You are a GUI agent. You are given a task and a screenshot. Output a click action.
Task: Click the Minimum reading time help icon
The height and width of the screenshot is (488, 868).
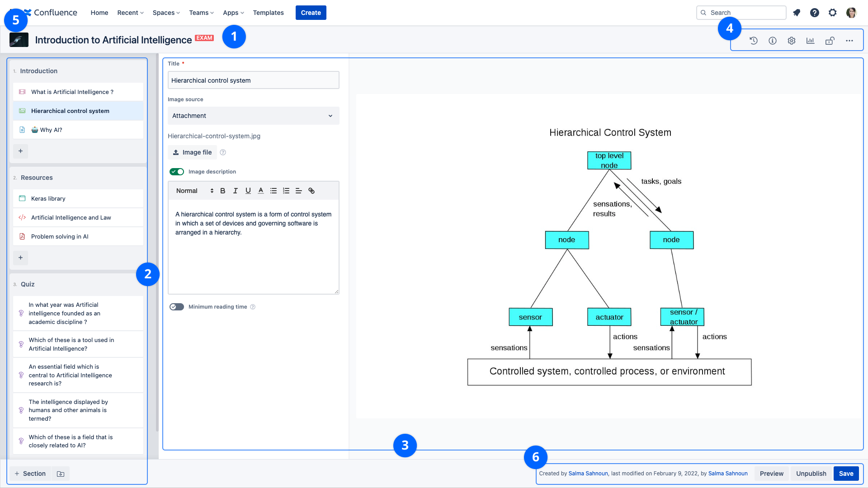pyautogui.click(x=253, y=307)
